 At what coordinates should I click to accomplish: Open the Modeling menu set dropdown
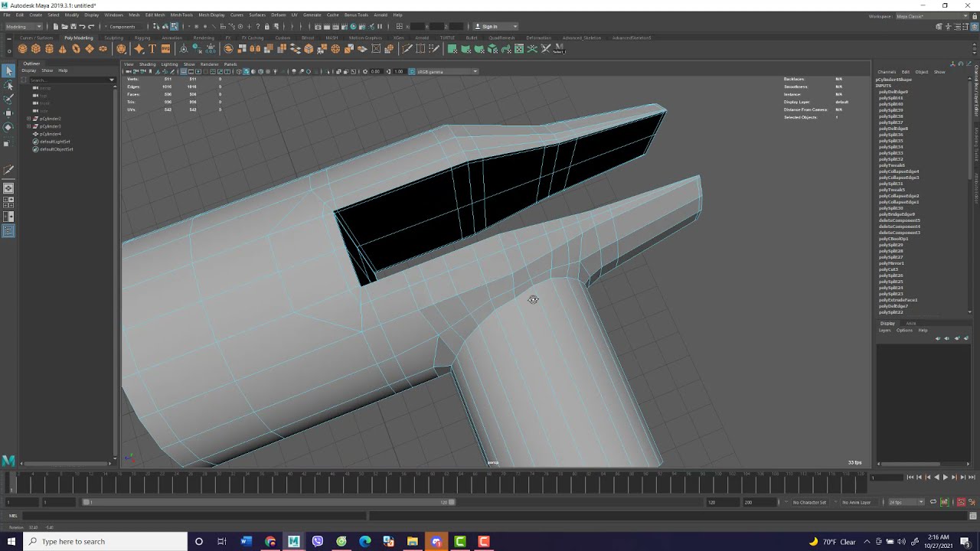tap(24, 27)
